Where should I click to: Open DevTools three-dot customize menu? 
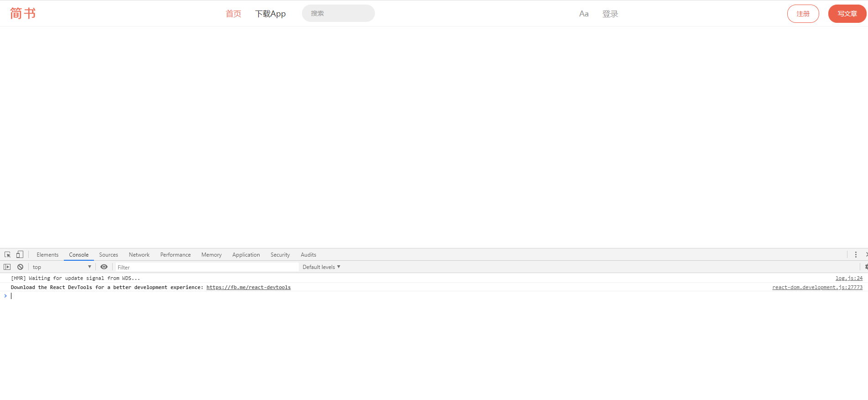[856, 255]
